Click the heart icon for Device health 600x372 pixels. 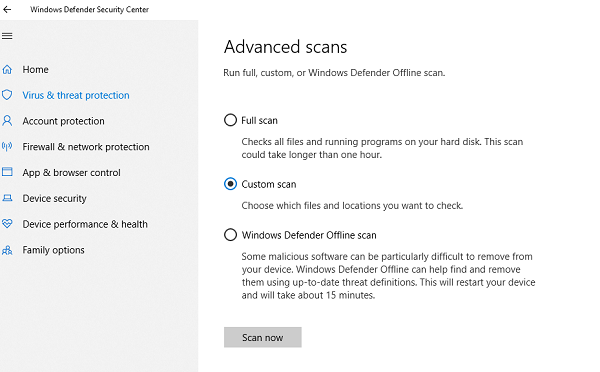click(7, 224)
